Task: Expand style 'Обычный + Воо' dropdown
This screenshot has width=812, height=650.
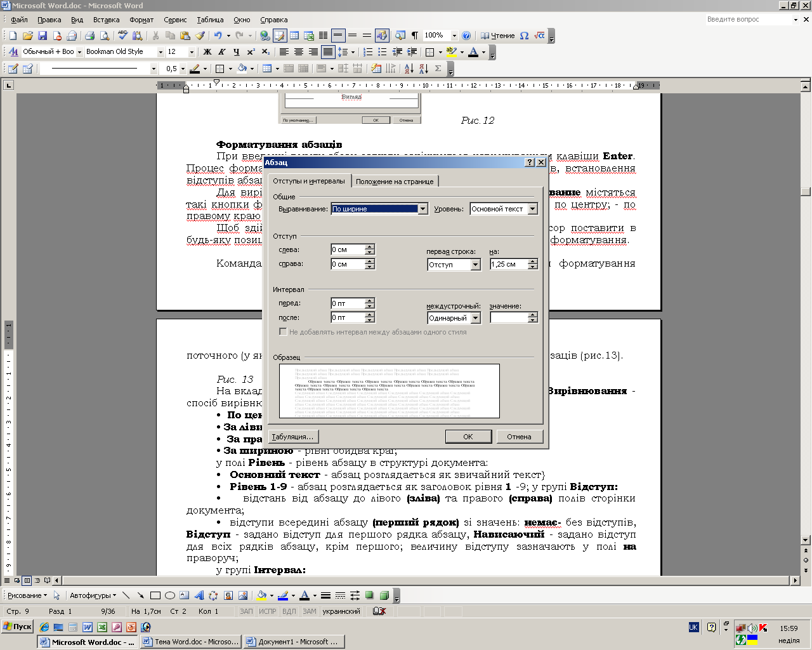Action: (79, 52)
